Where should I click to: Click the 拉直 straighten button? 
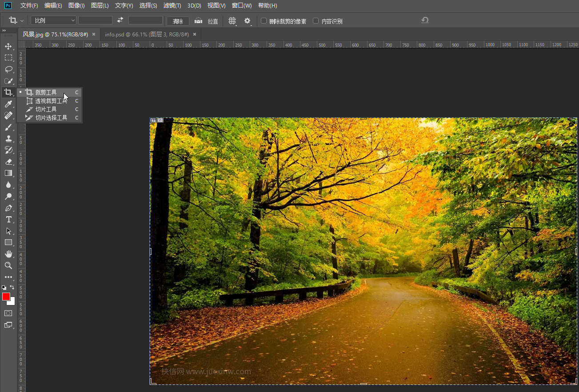[x=208, y=21]
